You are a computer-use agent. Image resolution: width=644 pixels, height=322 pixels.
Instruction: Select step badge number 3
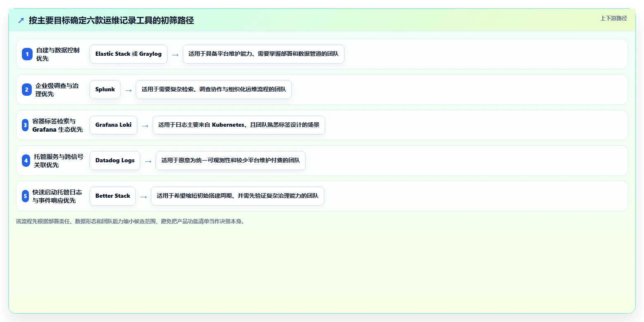click(x=25, y=125)
